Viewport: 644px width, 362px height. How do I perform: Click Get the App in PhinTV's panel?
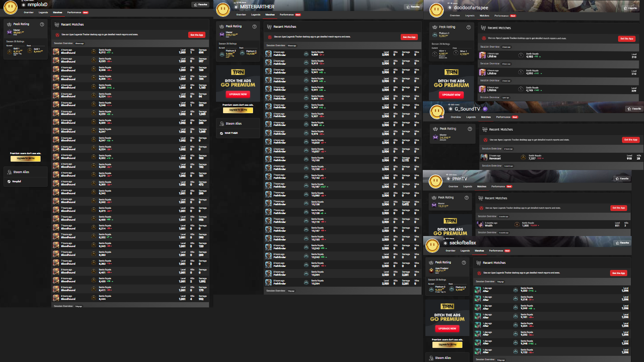tap(618, 208)
